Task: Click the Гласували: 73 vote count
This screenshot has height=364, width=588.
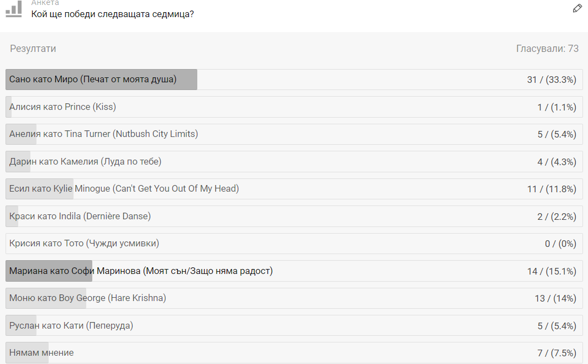Action: tap(547, 49)
